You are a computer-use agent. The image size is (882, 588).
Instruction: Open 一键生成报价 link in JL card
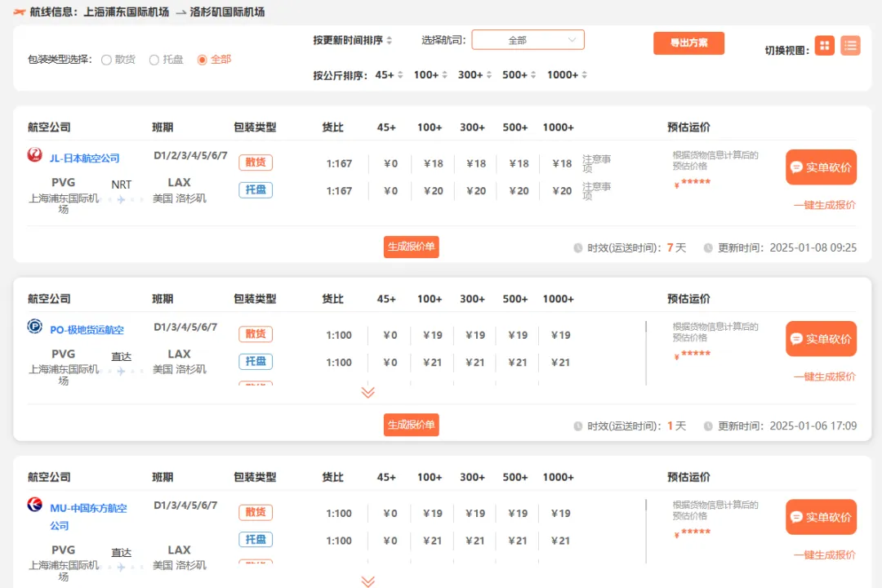[825, 205]
